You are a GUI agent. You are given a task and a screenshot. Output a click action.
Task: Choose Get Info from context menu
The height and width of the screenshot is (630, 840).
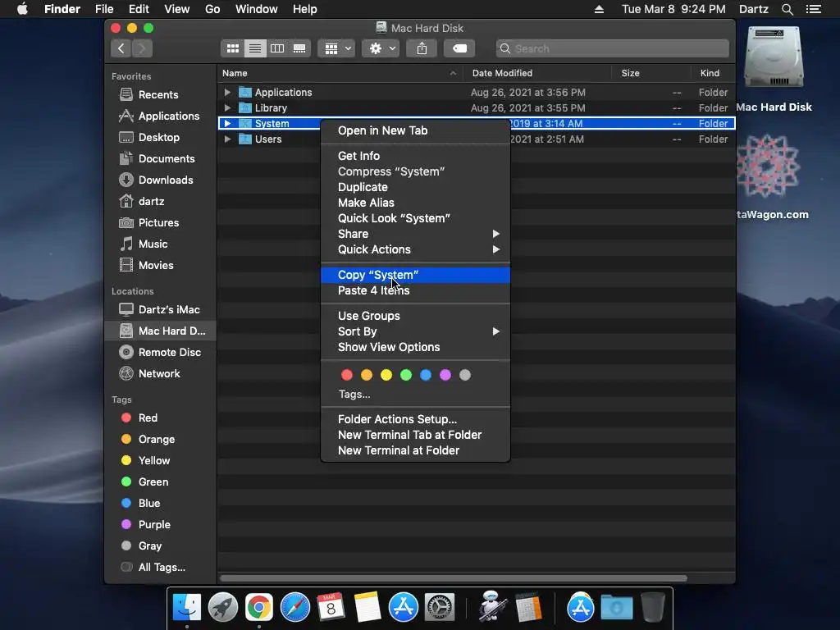pyautogui.click(x=415, y=156)
